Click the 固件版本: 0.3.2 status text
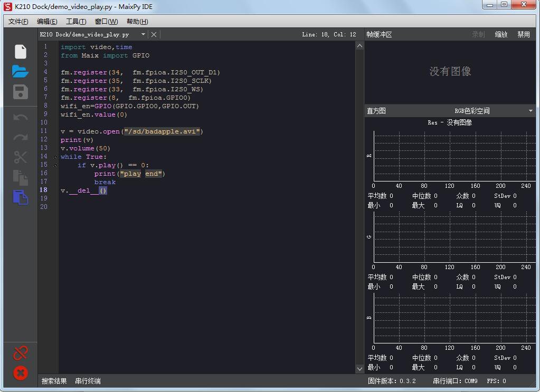540x392 pixels. pos(392,381)
